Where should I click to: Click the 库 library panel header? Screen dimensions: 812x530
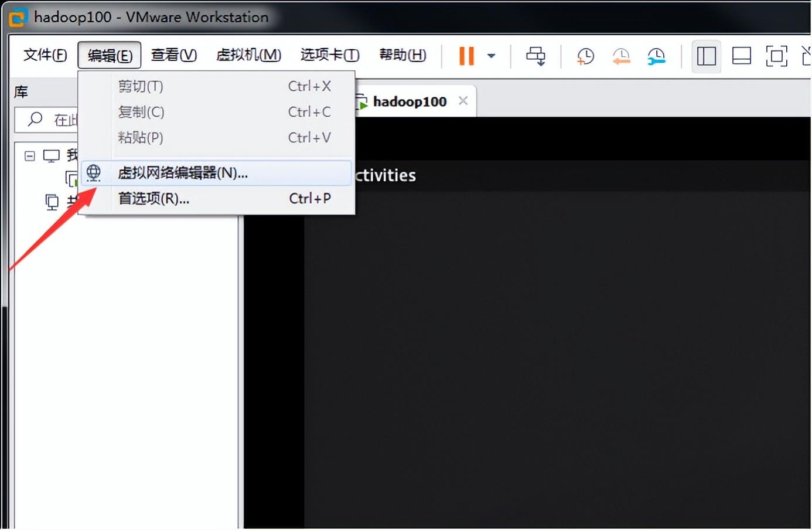click(x=21, y=92)
